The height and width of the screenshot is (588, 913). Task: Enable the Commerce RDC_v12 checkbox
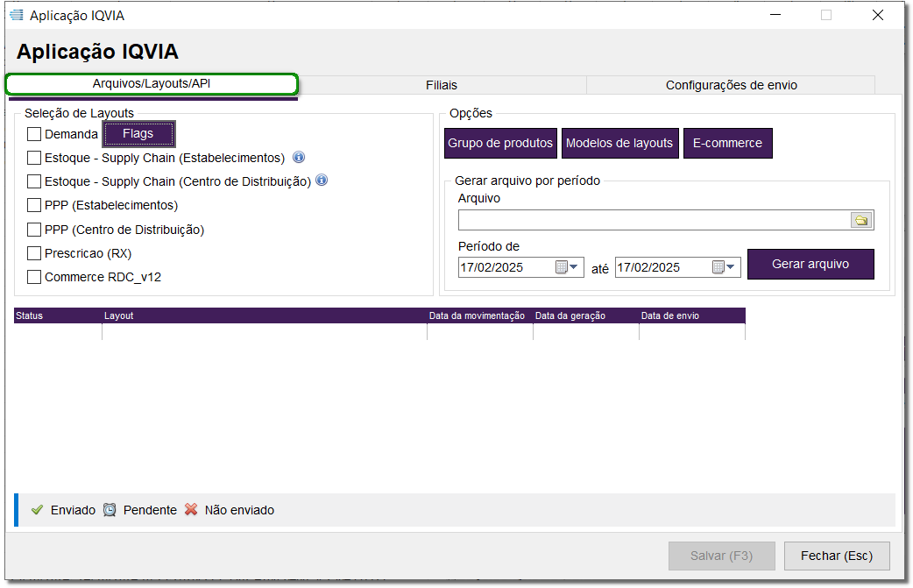pyautogui.click(x=34, y=277)
